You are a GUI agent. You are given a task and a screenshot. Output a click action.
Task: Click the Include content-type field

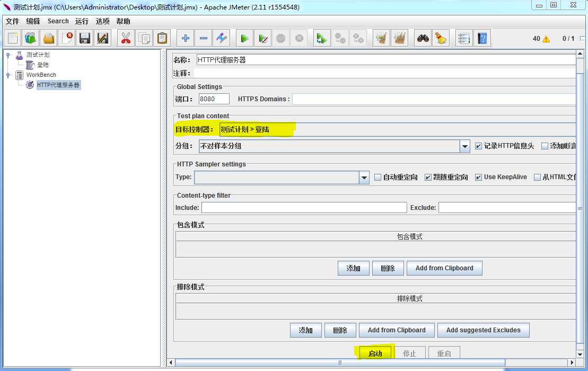click(304, 208)
